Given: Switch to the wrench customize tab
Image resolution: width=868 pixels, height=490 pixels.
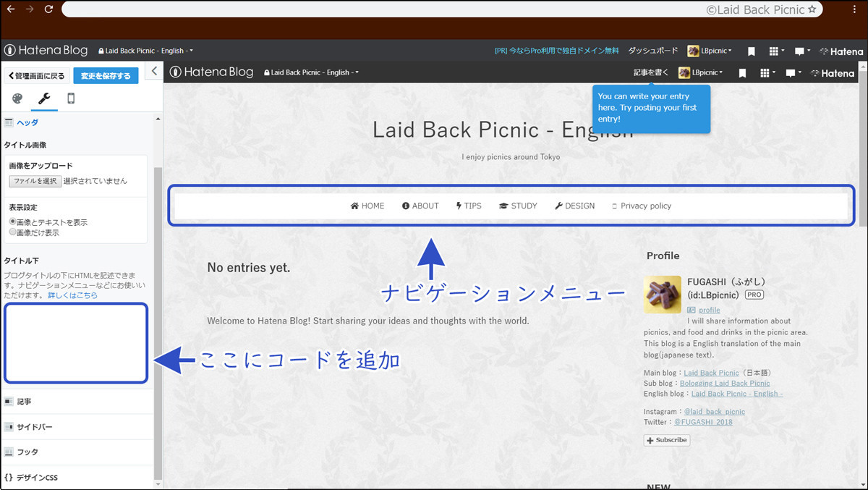Looking at the screenshot, I should 43,98.
